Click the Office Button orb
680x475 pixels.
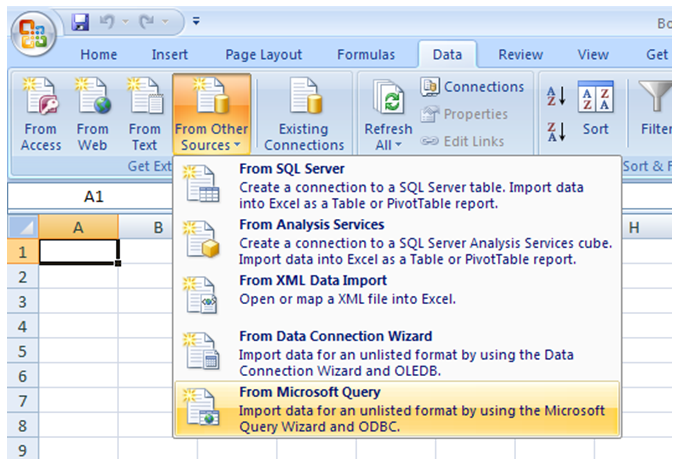[x=34, y=35]
